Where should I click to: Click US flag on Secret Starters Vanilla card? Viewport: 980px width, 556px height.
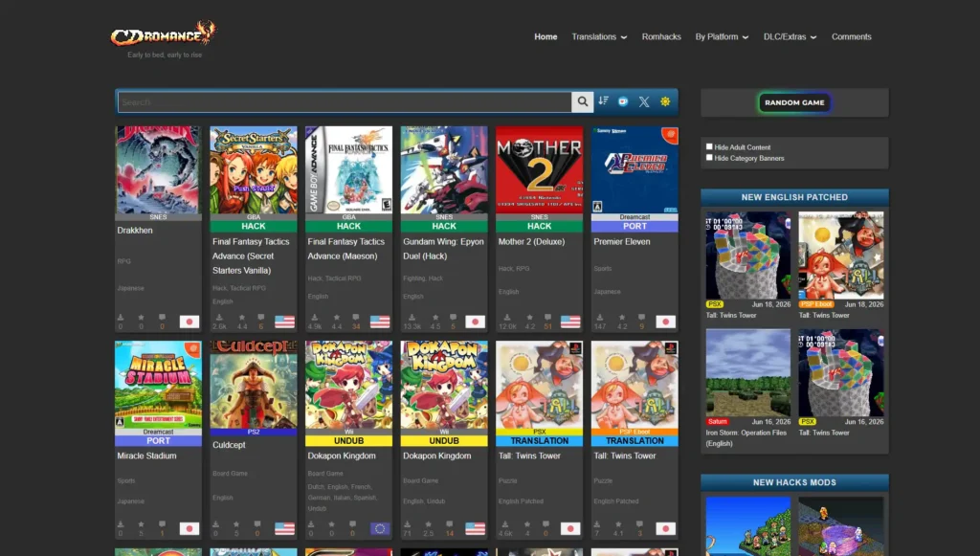coord(284,322)
